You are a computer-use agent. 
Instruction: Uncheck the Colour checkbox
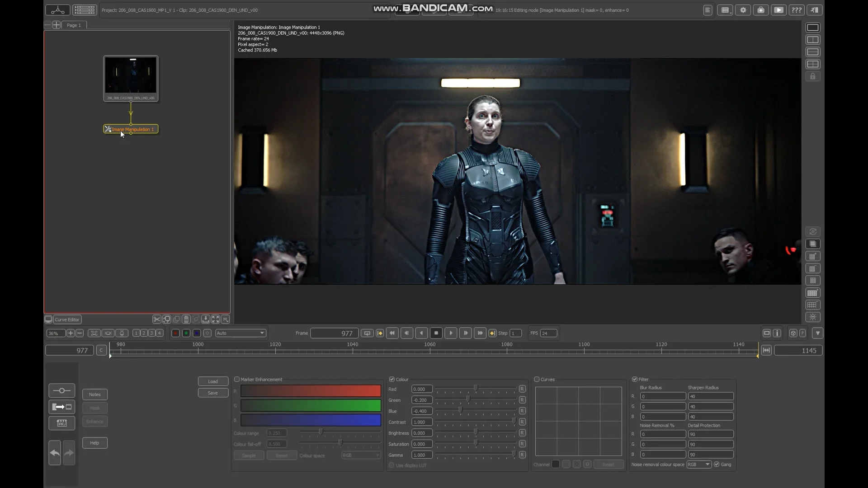point(392,379)
